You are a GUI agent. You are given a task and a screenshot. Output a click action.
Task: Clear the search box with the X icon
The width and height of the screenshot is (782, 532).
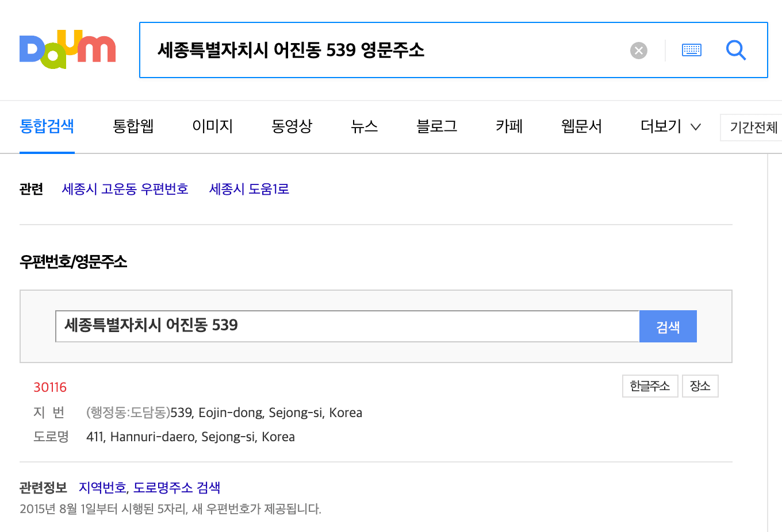click(638, 50)
